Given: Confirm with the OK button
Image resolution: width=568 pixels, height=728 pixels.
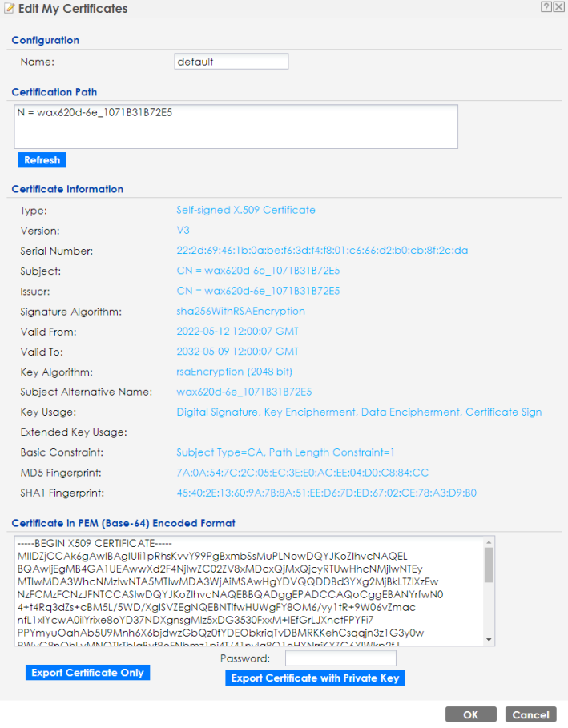Looking at the screenshot, I should [x=470, y=714].
